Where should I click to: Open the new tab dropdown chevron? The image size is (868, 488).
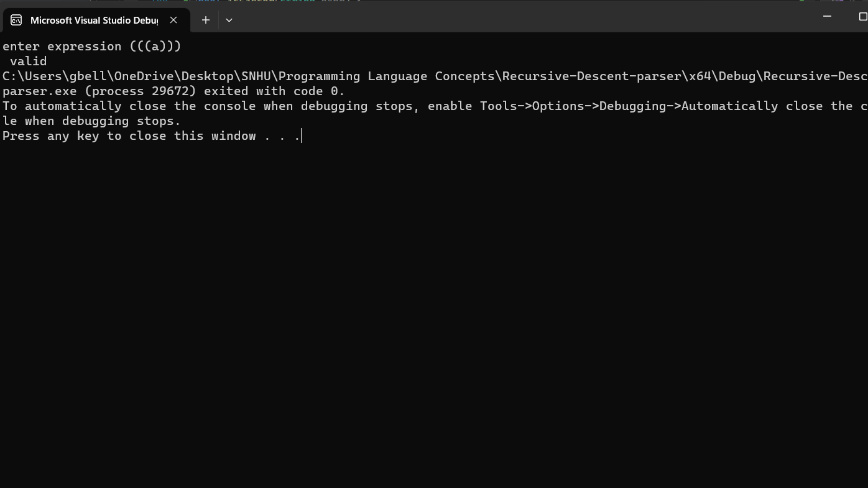(x=229, y=20)
